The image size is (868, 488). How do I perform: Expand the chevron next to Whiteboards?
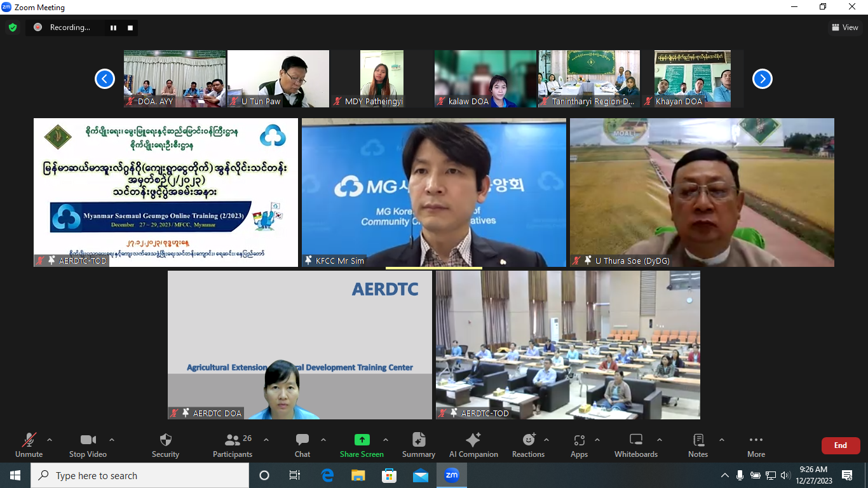click(x=660, y=440)
